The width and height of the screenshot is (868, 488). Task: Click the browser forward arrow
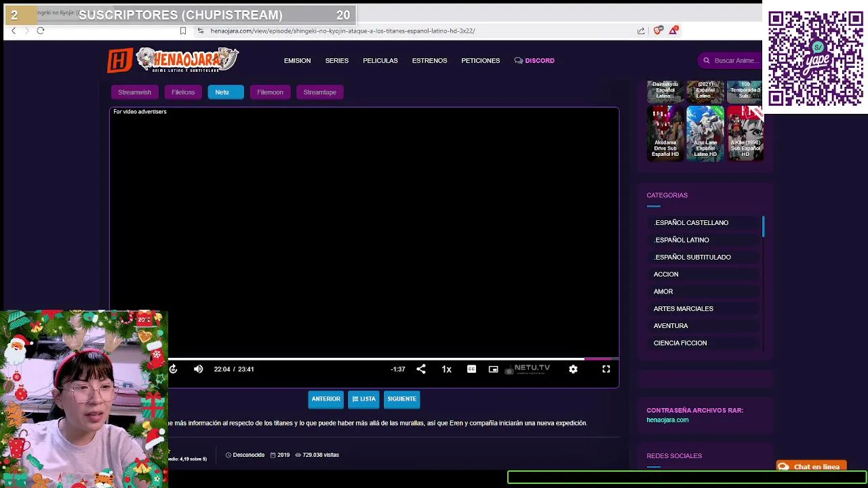click(x=27, y=30)
